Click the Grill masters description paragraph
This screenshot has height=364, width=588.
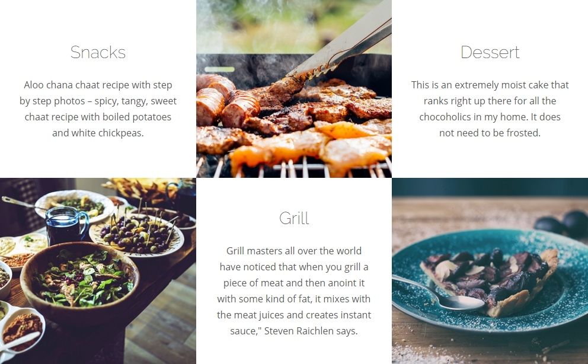[294, 291]
